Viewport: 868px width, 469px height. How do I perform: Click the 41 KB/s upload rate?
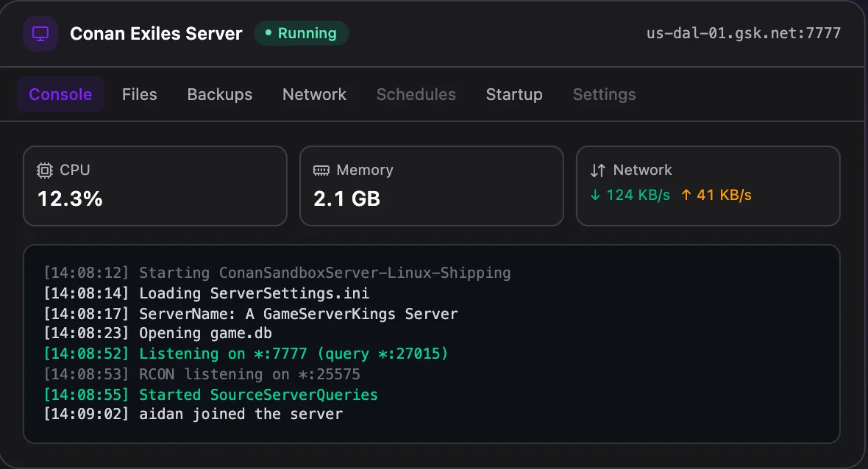coord(724,195)
